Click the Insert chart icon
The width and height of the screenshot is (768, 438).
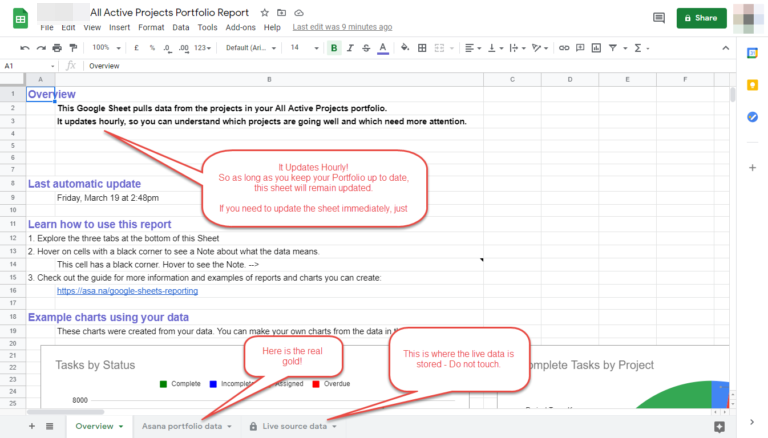pyautogui.click(x=596, y=48)
